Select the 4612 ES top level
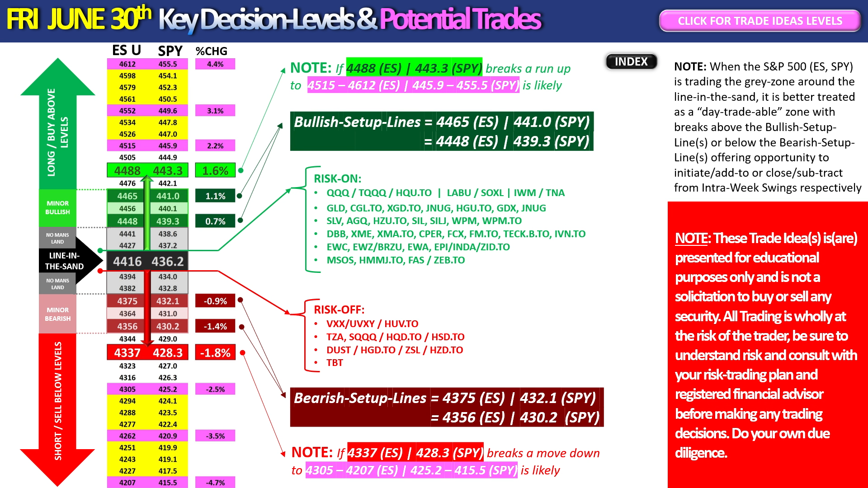 [x=127, y=64]
